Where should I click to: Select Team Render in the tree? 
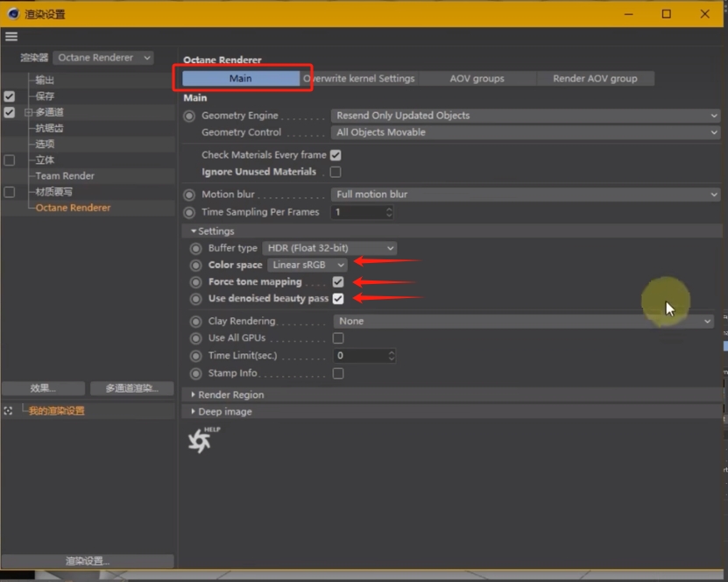pos(65,176)
